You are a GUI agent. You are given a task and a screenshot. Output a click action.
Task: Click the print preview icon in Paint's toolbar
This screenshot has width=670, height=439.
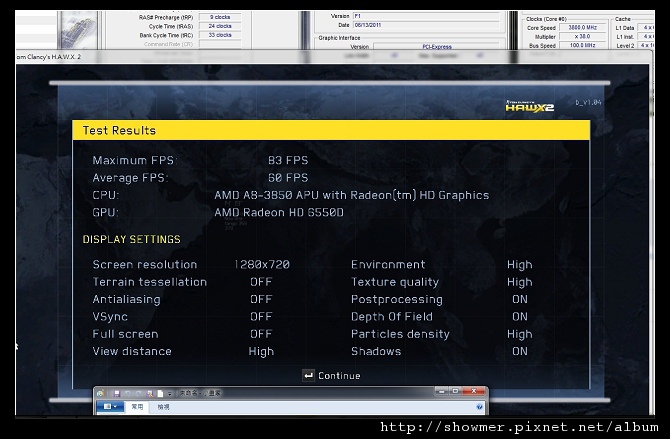pyautogui.click(x=150, y=393)
